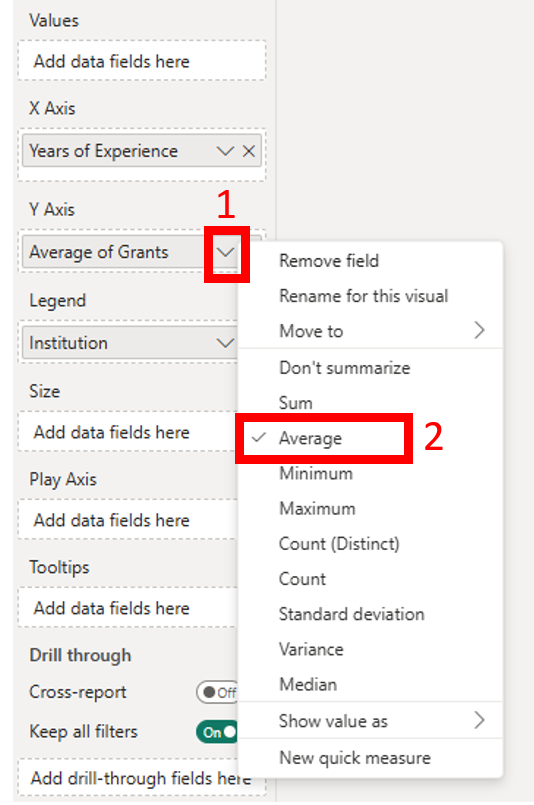
Task: Click the Size add data fields well
Action: [127, 432]
